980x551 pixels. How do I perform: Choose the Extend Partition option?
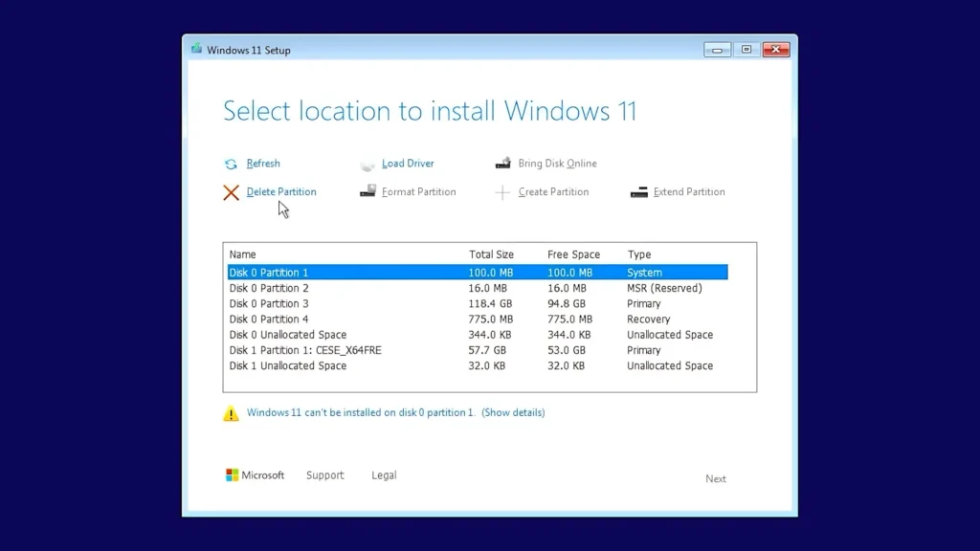(x=689, y=191)
